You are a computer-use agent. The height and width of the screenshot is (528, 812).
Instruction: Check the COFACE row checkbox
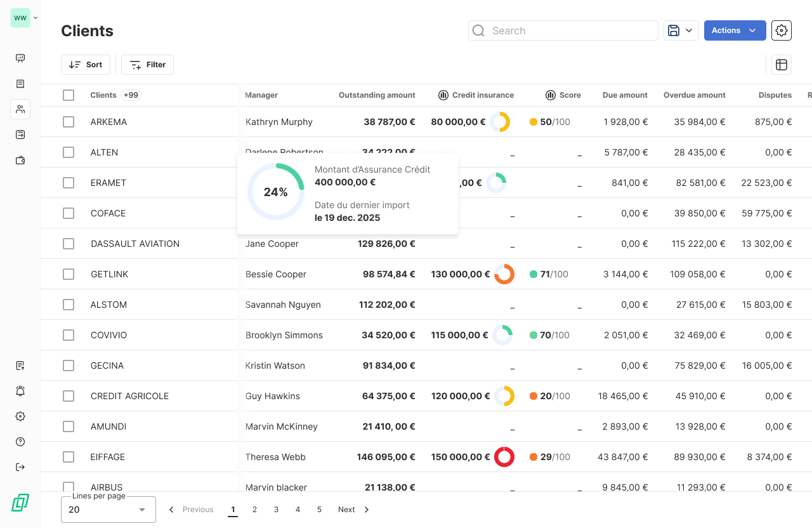point(69,213)
